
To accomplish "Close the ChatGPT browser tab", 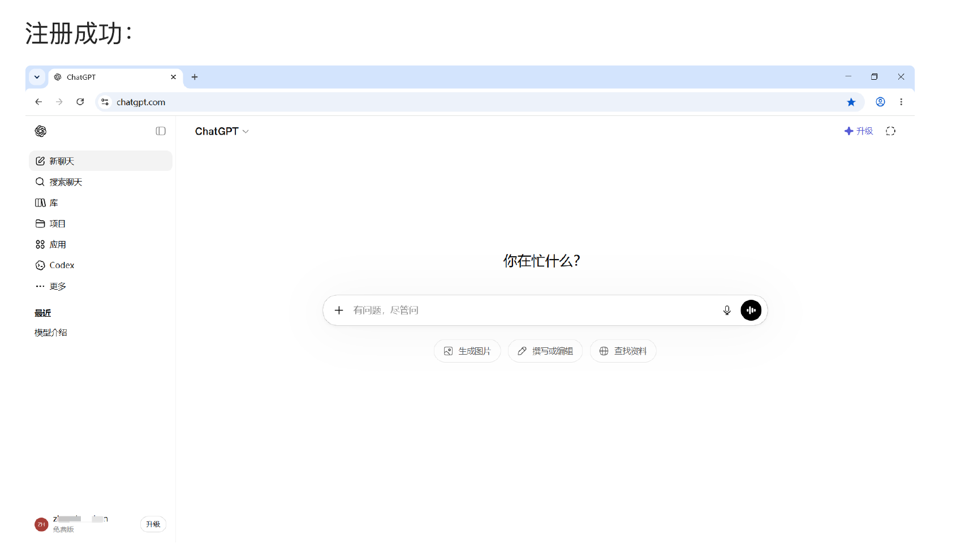I will click(x=173, y=77).
